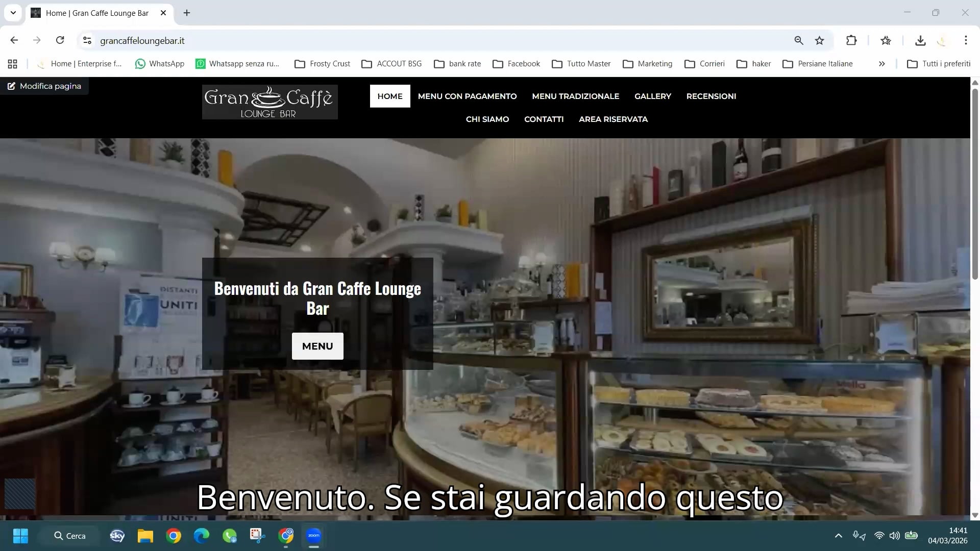
Task: Open the bookmarks bar apps grid icon
Action: tap(13, 64)
